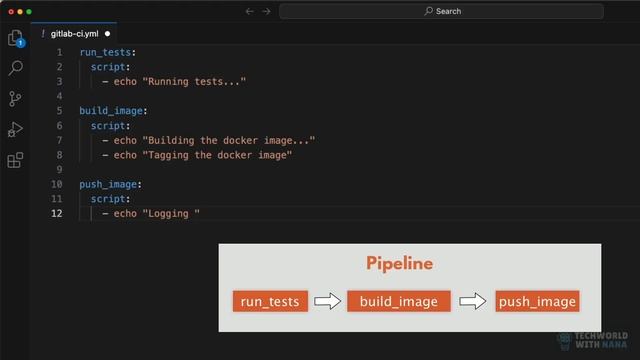Open the Source Control view
The height and width of the screenshot is (360, 640).
(x=15, y=99)
